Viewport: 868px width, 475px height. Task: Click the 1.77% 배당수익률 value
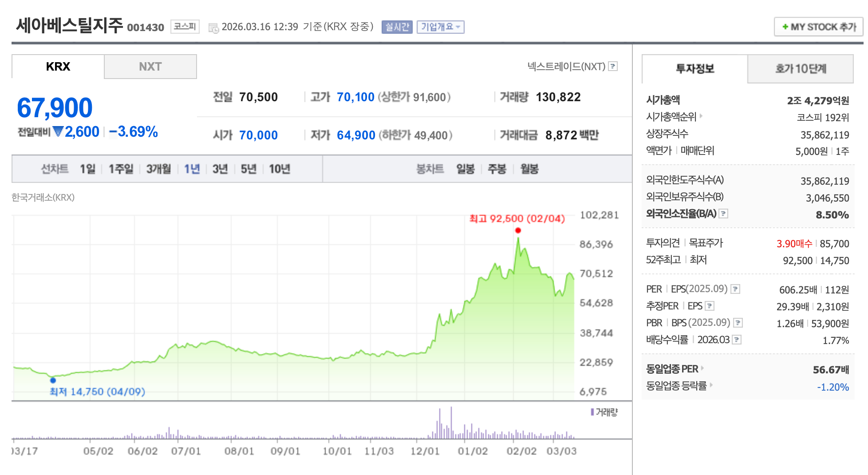[836, 340]
